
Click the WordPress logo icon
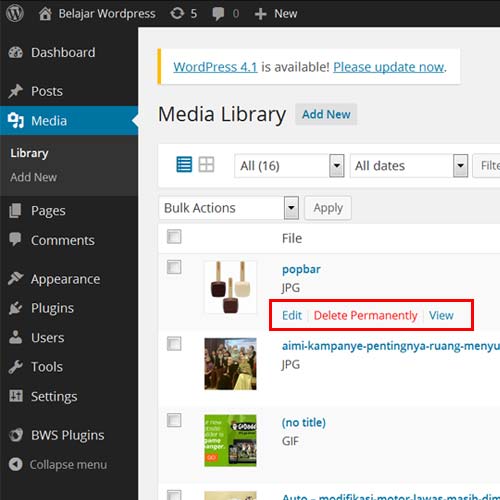(15, 13)
